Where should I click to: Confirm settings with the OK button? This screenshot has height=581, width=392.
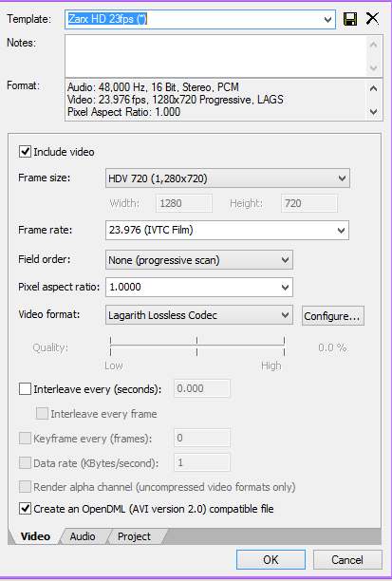click(x=271, y=559)
